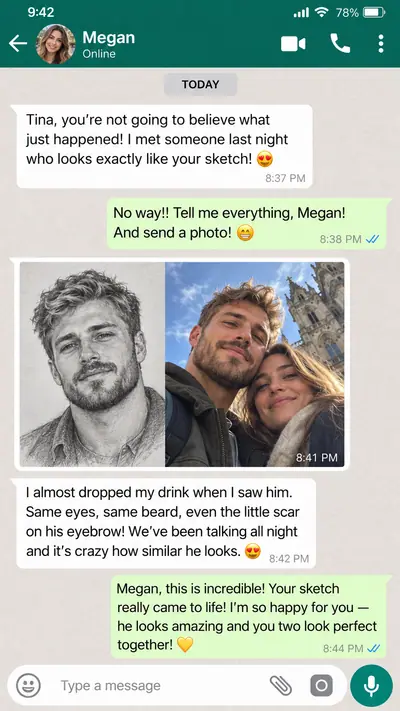400x711 pixels.
Task: Open Megan's profile picture
Action: coord(56,44)
